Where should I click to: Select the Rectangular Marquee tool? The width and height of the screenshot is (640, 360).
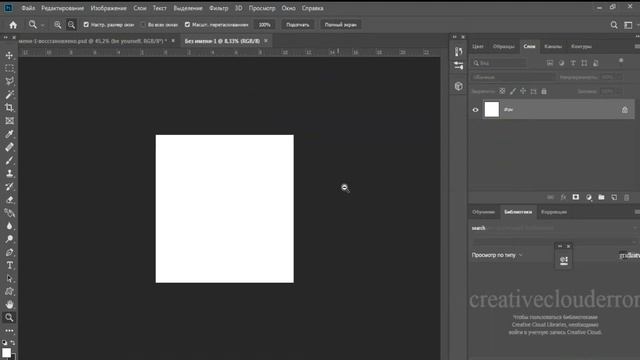(x=9, y=68)
